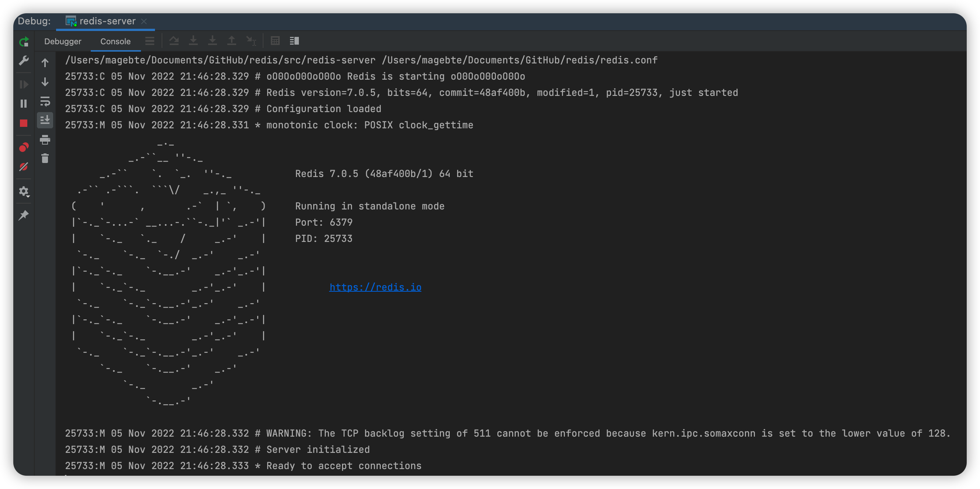Click the 'Redis is starting' log line
This screenshot has width=980, height=489.
pos(295,76)
